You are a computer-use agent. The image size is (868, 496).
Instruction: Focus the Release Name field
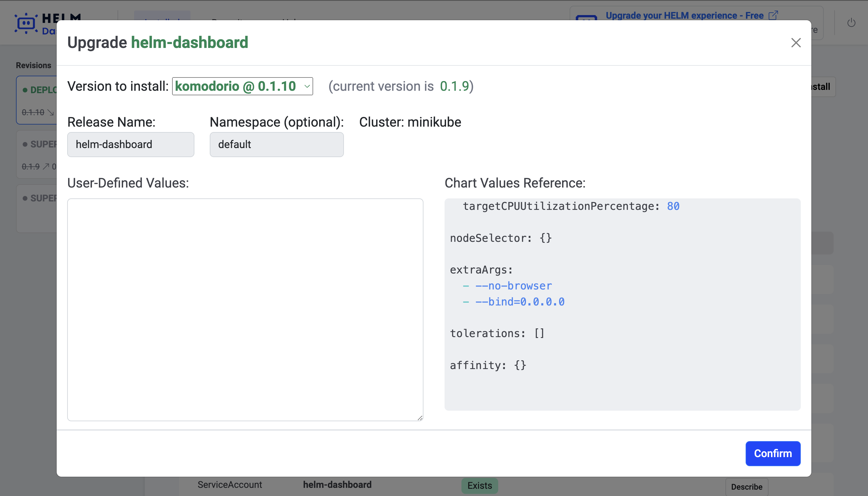point(131,144)
